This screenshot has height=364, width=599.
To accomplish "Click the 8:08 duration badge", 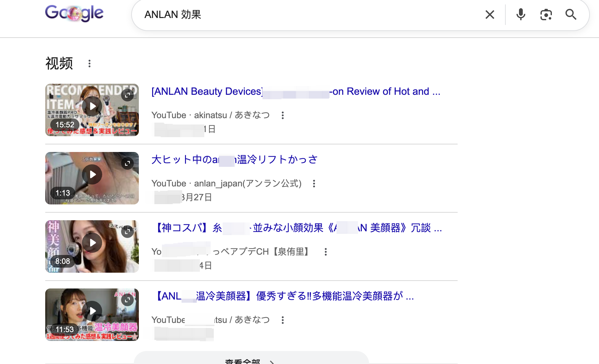I will [63, 261].
